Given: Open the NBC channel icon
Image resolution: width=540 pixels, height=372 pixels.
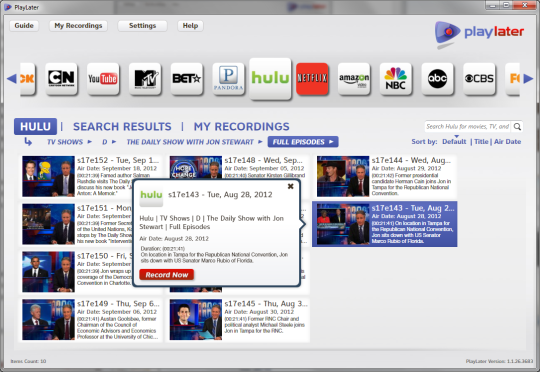Looking at the screenshot, I should pyautogui.click(x=395, y=79).
